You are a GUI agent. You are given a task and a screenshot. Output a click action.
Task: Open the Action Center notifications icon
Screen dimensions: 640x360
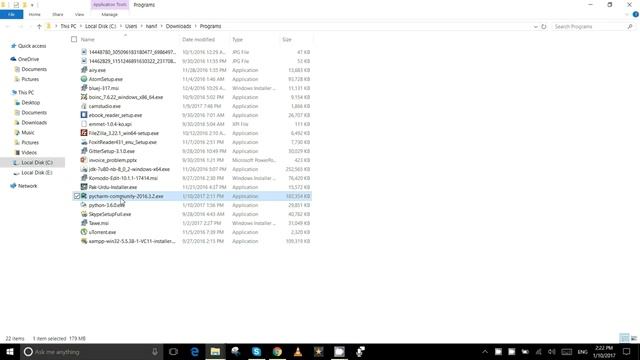(x=627, y=351)
